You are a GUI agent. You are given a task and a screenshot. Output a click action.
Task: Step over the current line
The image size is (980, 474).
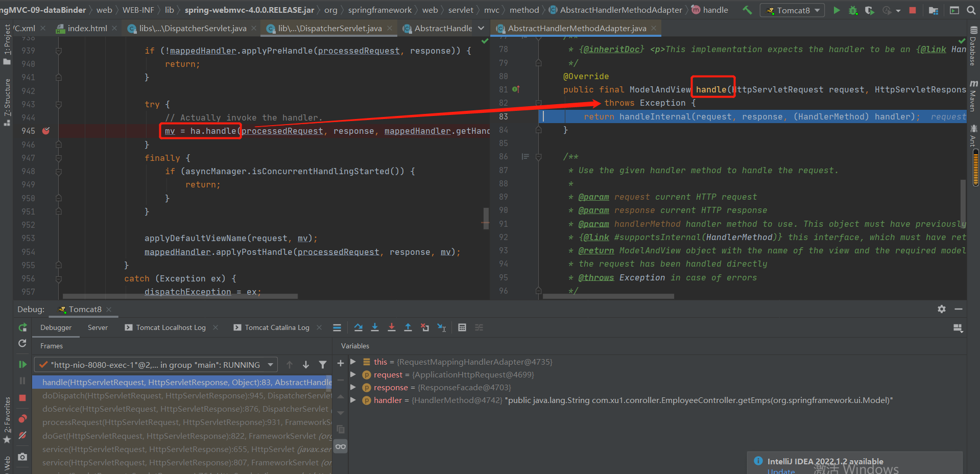pyautogui.click(x=358, y=327)
